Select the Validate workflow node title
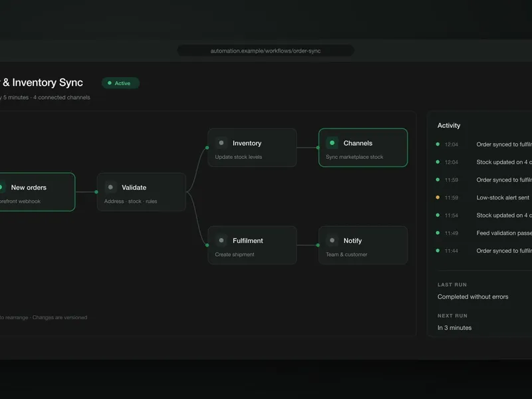This screenshot has width=532, height=399. [x=134, y=188]
